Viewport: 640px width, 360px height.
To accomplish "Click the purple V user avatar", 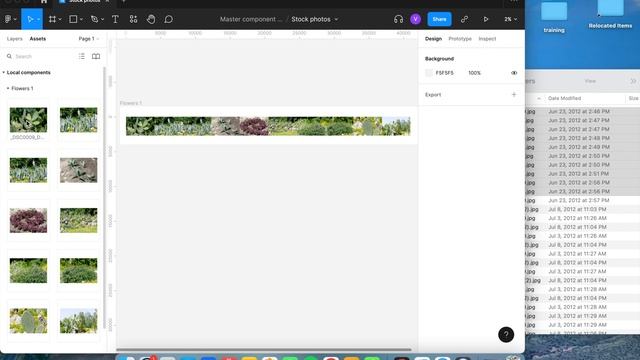I will coord(416,19).
